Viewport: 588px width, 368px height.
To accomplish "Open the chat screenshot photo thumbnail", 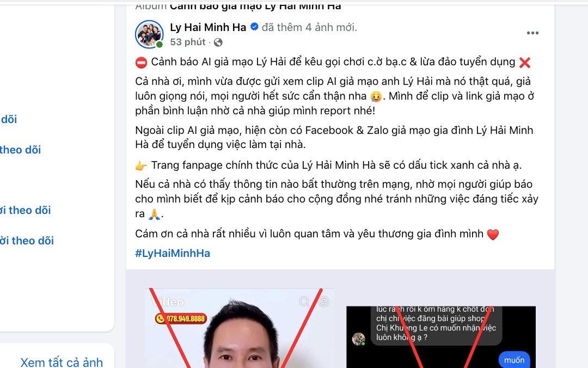I will coord(441,337).
